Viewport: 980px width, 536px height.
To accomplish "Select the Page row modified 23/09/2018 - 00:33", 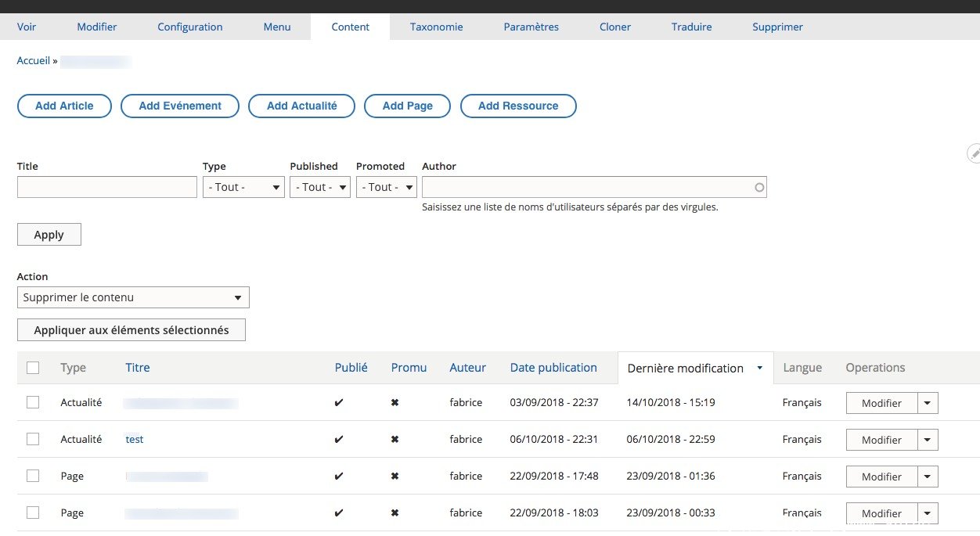I will [x=33, y=513].
